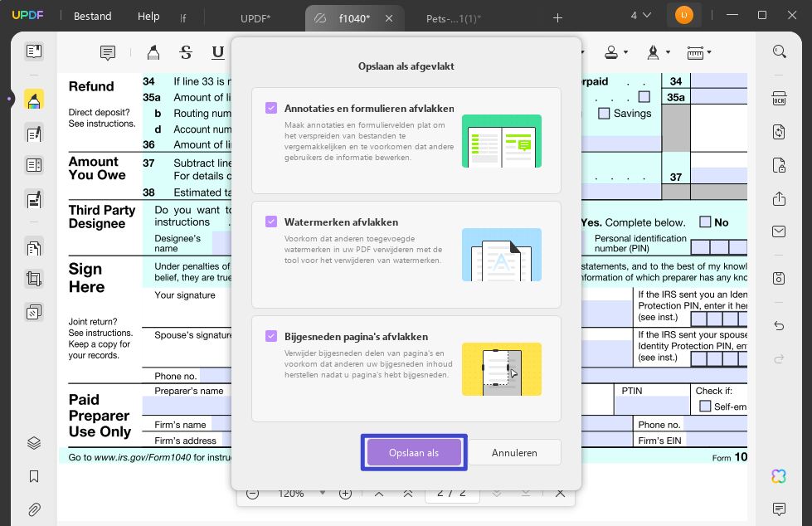
Task: Add a new tab with plus button
Action: (557, 18)
